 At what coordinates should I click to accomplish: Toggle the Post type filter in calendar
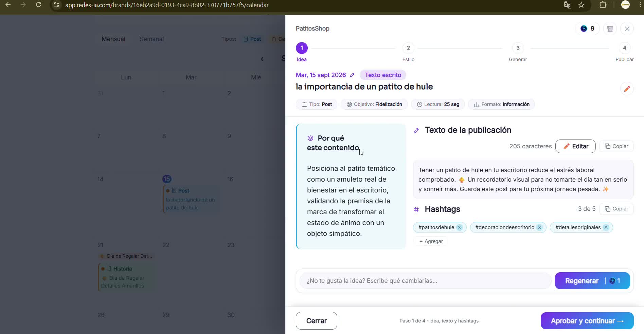pos(252,39)
